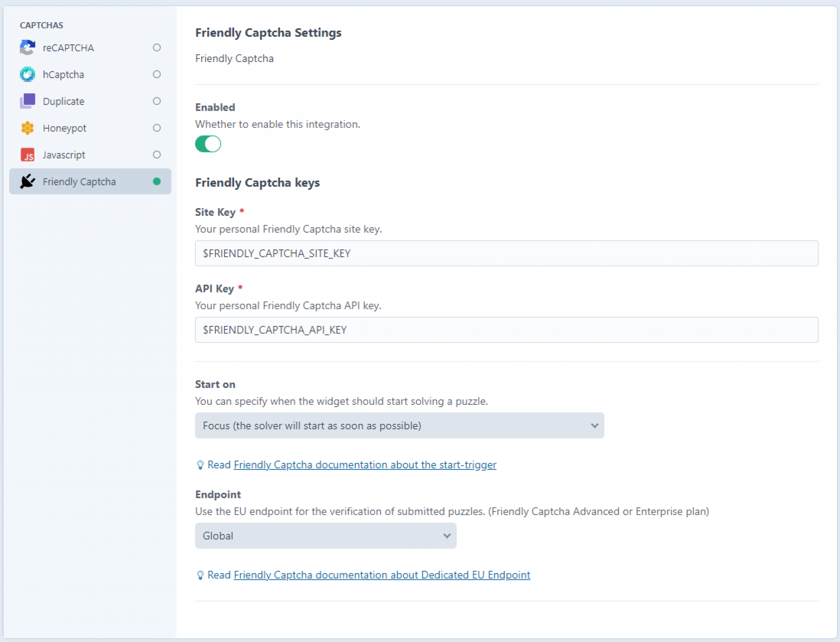840x642 pixels.
Task: Click the Javascript status circle
Action: (x=157, y=155)
